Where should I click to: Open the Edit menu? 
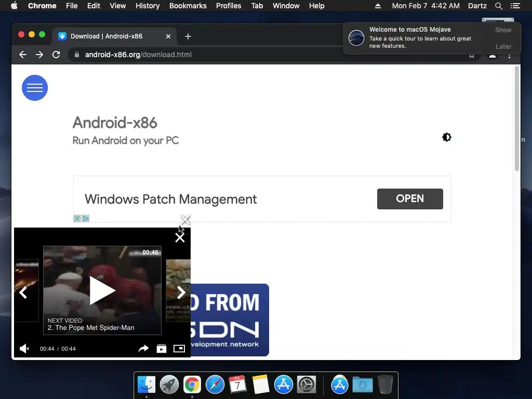pos(94,6)
